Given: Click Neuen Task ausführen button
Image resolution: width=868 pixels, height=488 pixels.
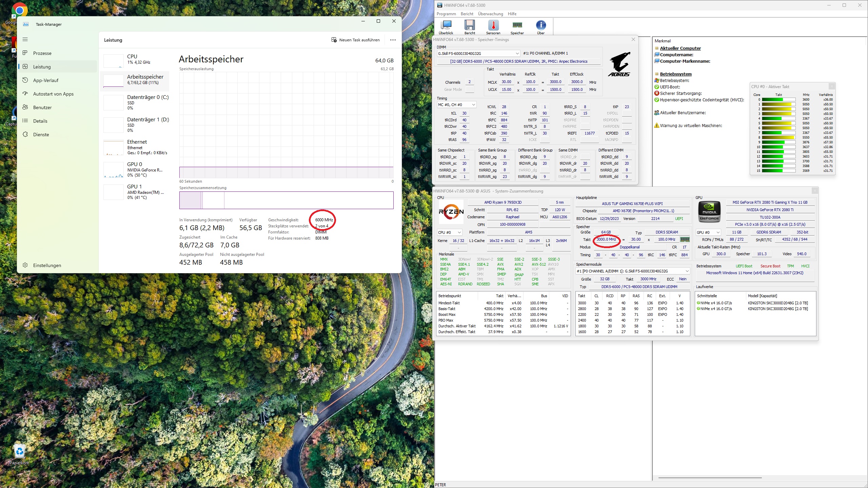Looking at the screenshot, I should coord(355,40).
